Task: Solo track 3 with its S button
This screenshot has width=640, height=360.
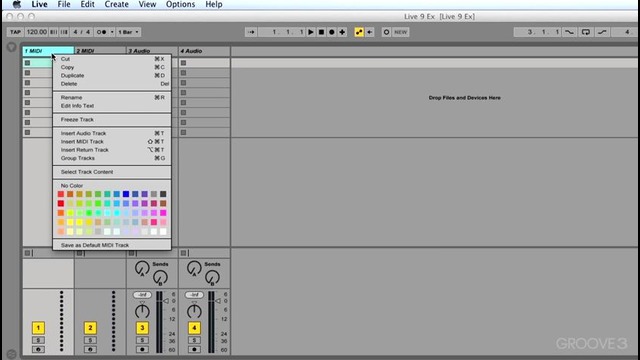Action: pos(142,340)
